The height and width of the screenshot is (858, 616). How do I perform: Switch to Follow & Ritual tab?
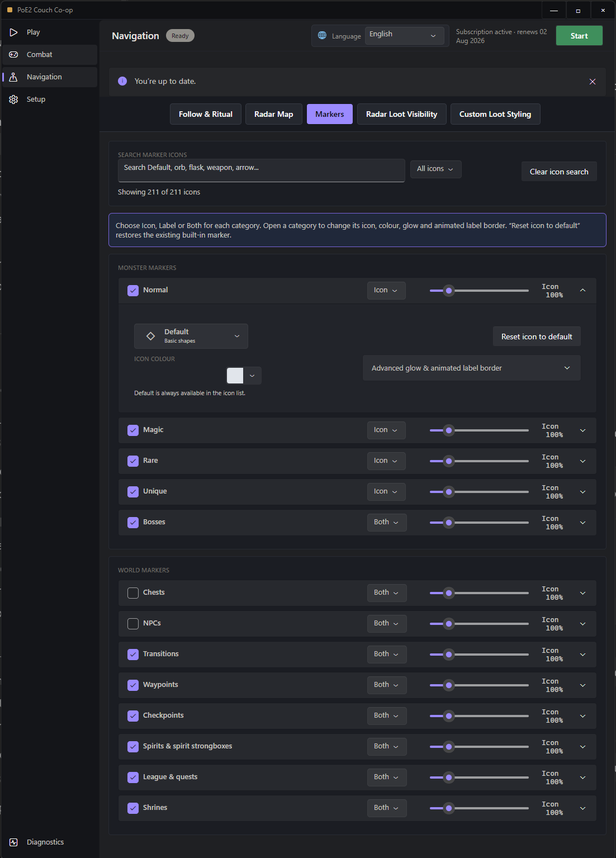206,114
